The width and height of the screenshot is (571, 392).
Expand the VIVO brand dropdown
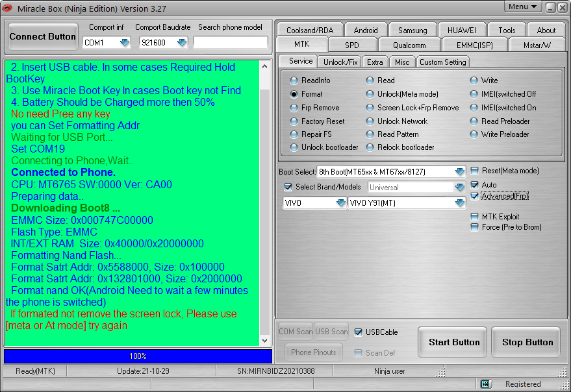point(341,202)
